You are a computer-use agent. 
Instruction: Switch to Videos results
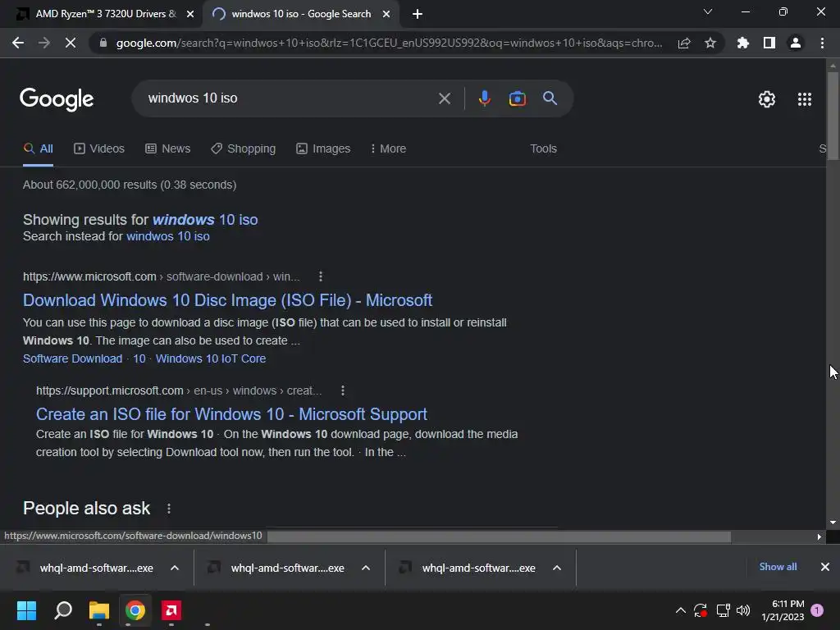[99, 149]
